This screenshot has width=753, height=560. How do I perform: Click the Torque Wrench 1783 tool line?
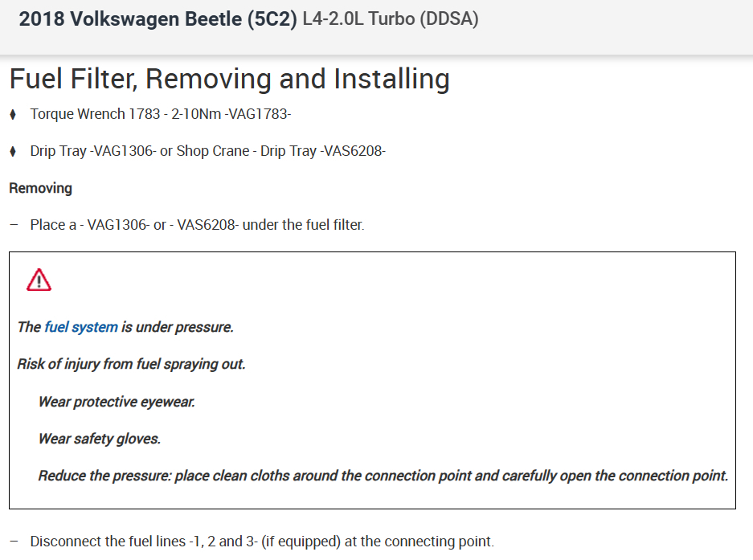pyautogui.click(x=160, y=114)
